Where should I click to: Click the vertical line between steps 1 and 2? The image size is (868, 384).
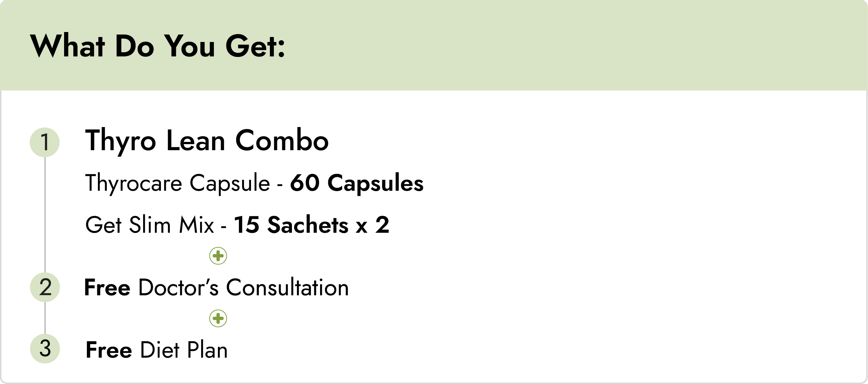pos(45,214)
